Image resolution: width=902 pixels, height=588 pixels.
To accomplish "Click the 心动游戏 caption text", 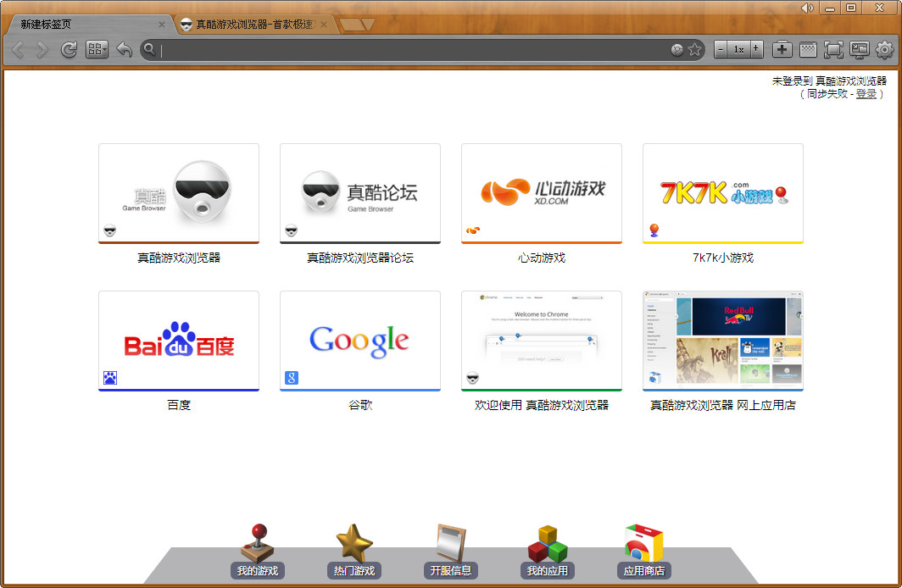I will (x=542, y=258).
